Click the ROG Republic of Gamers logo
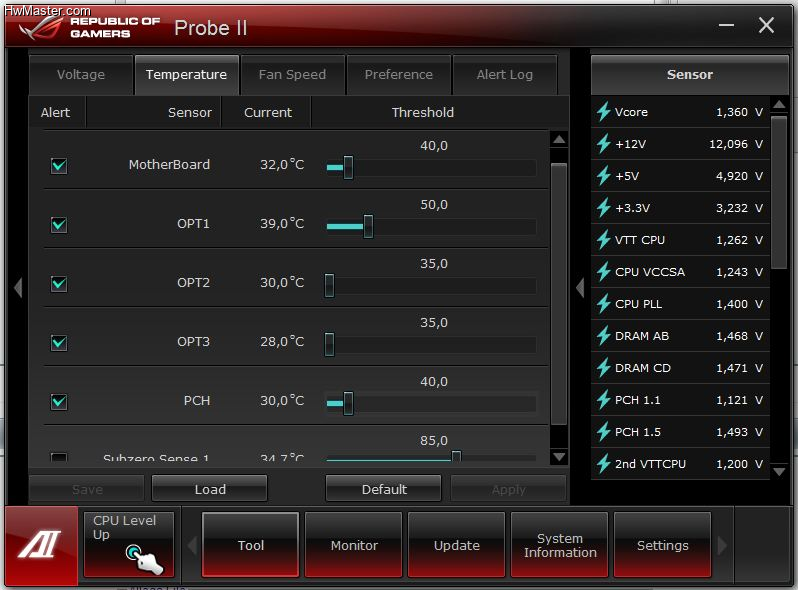Screen dimensions: 798x590 tap(90, 27)
